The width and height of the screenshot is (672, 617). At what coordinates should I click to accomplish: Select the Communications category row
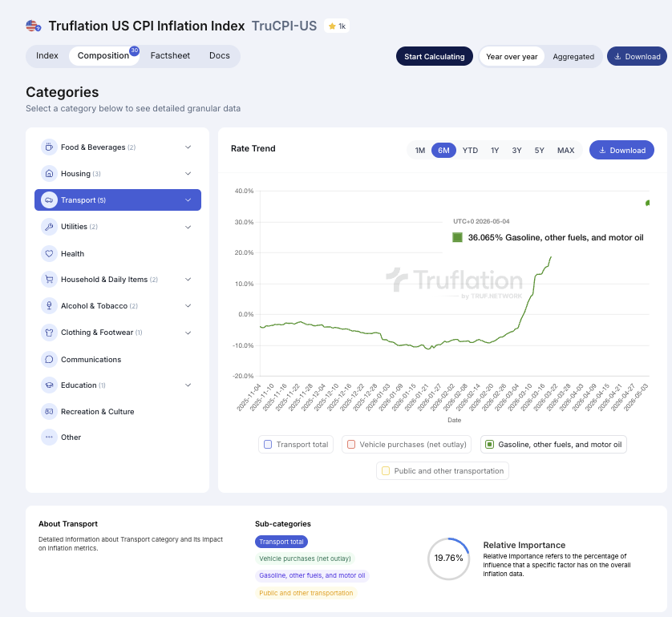click(x=117, y=359)
